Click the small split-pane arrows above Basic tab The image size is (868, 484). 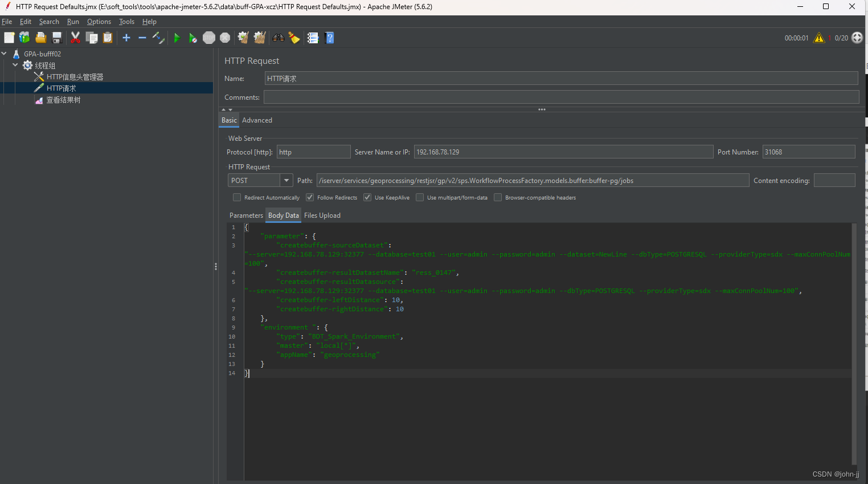pos(227,109)
